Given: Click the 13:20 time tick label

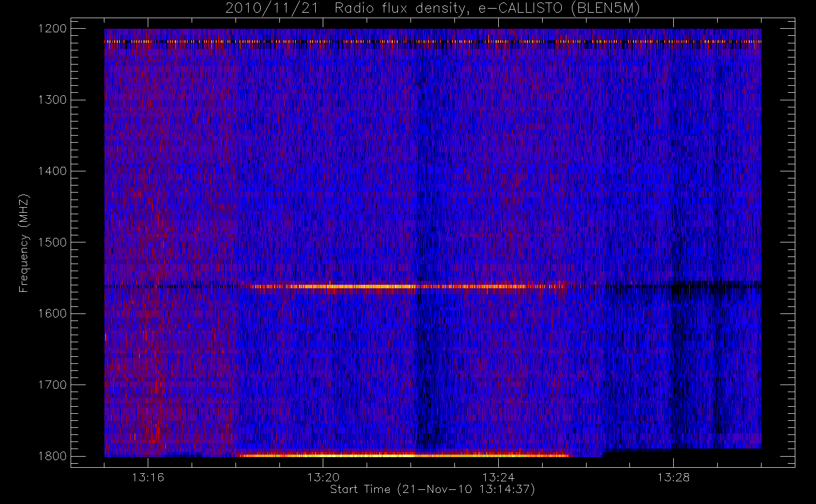Looking at the screenshot, I should click(323, 477).
